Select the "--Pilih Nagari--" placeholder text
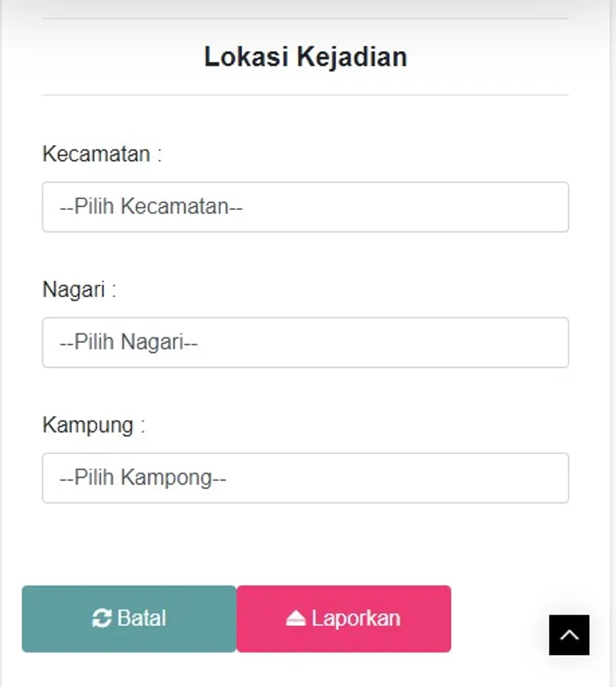Image resolution: width=616 pixels, height=687 pixels. pos(128,343)
